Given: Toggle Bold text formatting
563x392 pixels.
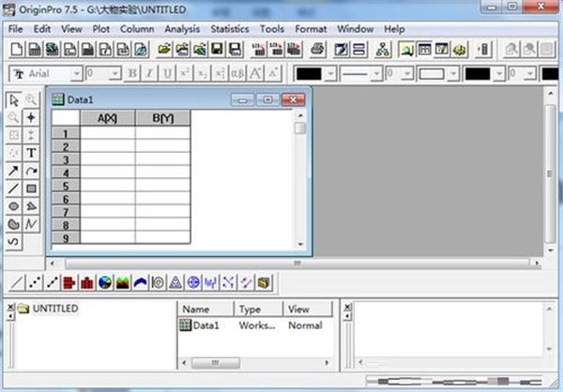Looking at the screenshot, I should coord(132,73).
